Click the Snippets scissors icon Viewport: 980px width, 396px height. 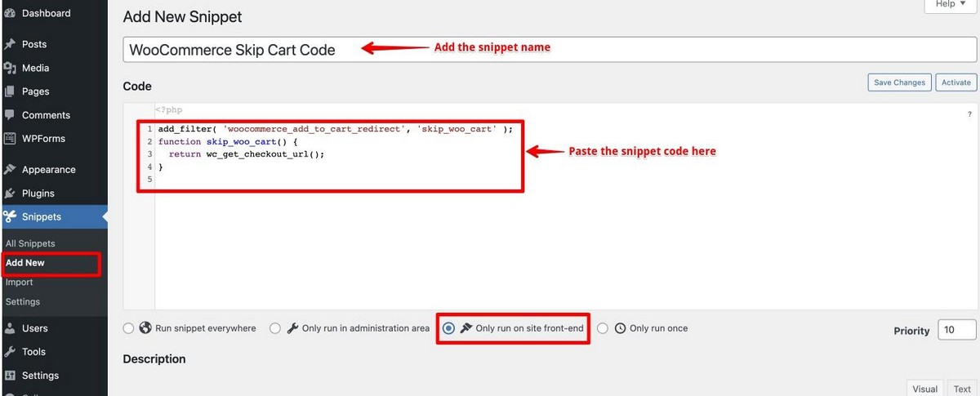point(10,217)
